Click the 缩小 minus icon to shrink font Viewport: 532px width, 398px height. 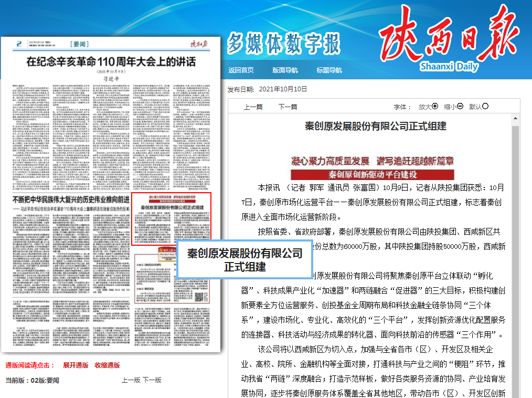click(x=460, y=107)
